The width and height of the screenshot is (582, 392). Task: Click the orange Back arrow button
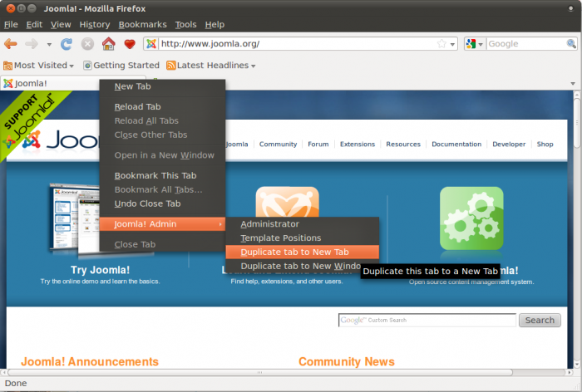tap(10, 44)
